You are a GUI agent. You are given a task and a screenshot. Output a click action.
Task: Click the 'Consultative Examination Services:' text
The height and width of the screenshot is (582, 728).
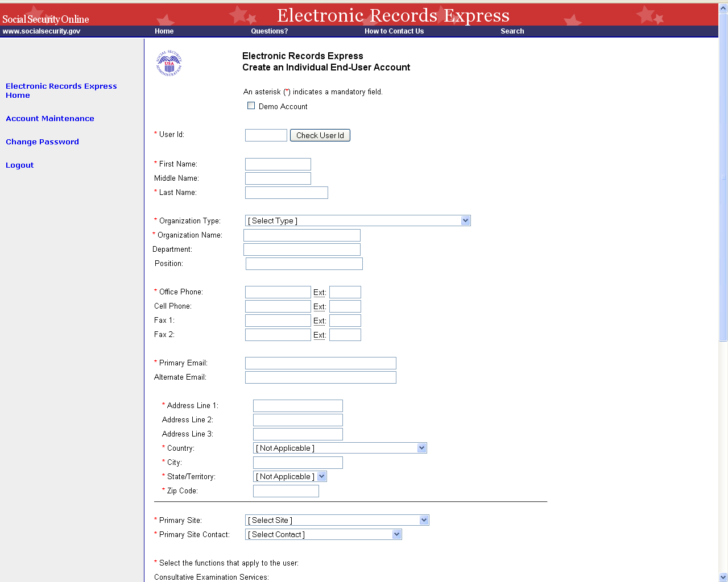click(212, 577)
